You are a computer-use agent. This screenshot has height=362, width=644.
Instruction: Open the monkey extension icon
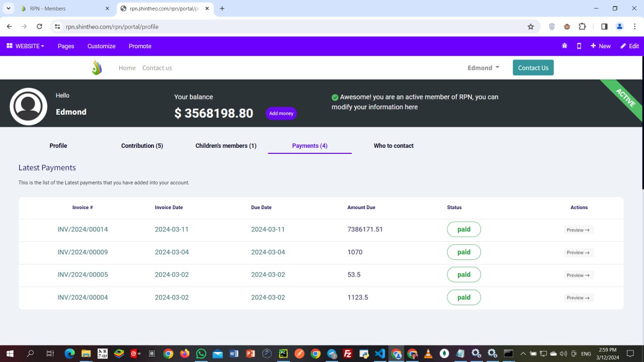567,27
